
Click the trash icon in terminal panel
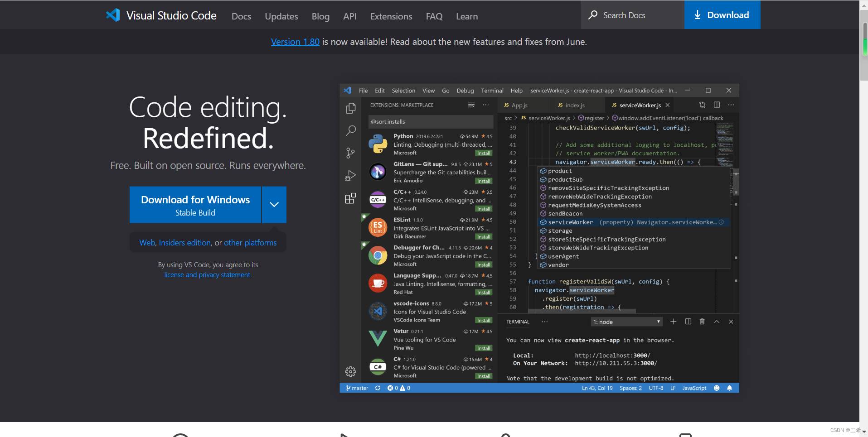702,322
